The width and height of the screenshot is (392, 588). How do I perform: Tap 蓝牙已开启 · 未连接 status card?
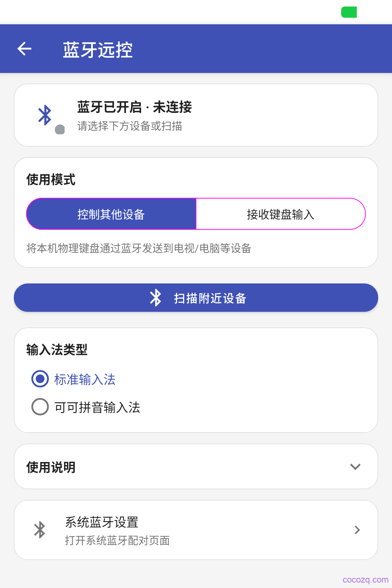196,115
